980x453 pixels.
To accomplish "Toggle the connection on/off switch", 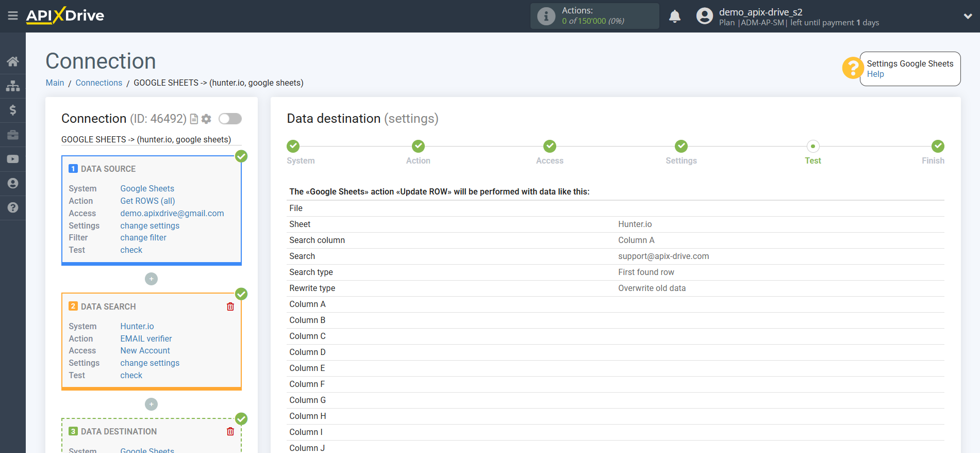I will click(230, 119).
